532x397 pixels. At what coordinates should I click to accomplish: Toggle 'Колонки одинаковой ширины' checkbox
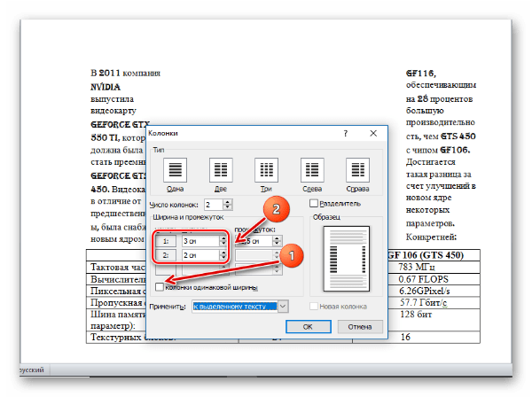160,288
